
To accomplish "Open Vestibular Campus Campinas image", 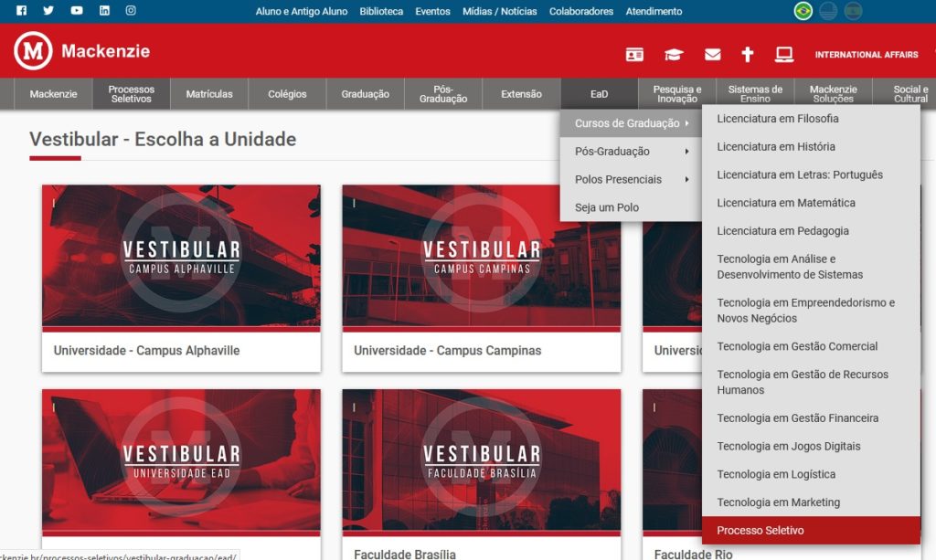I will pos(481,258).
